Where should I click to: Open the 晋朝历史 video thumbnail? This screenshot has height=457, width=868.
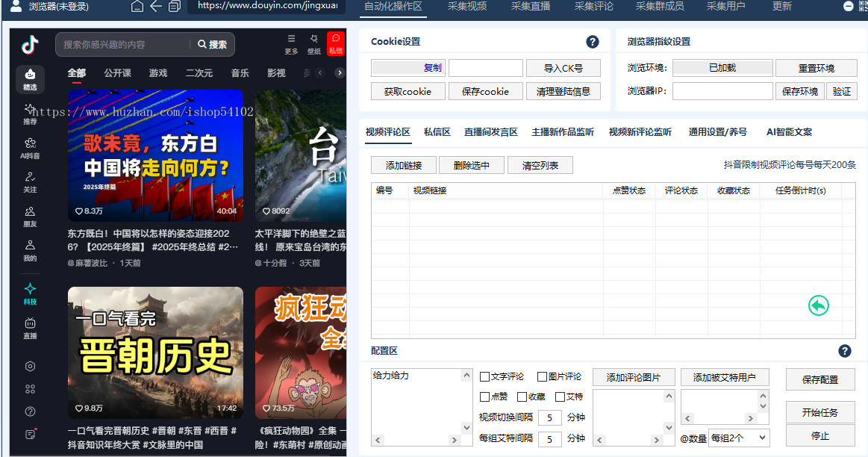(x=155, y=353)
